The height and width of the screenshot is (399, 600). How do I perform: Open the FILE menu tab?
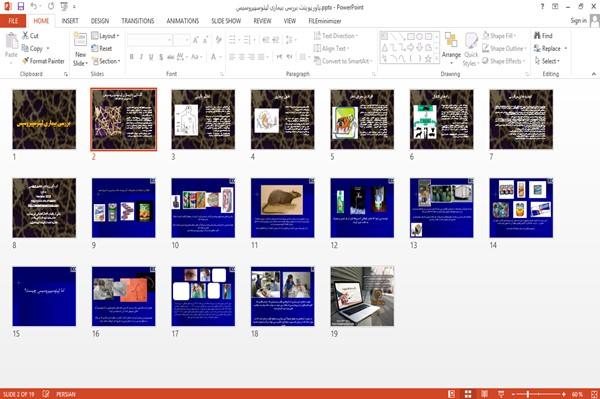(13, 21)
